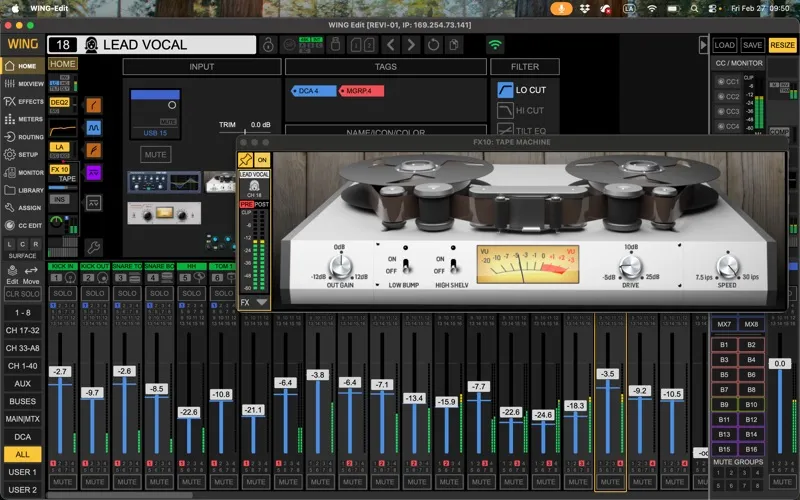The image size is (800, 500).
Task: Select the DCA layer
Action: pyautogui.click(x=22, y=437)
